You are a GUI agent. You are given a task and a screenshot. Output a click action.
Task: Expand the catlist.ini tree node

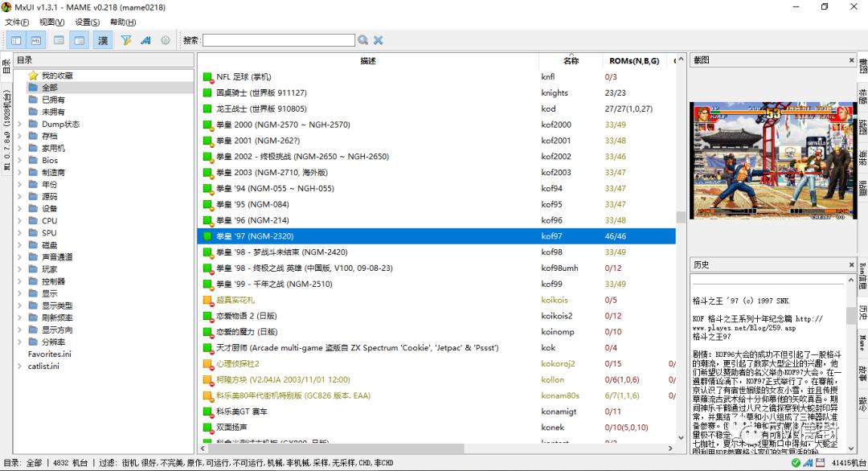(21, 366)
